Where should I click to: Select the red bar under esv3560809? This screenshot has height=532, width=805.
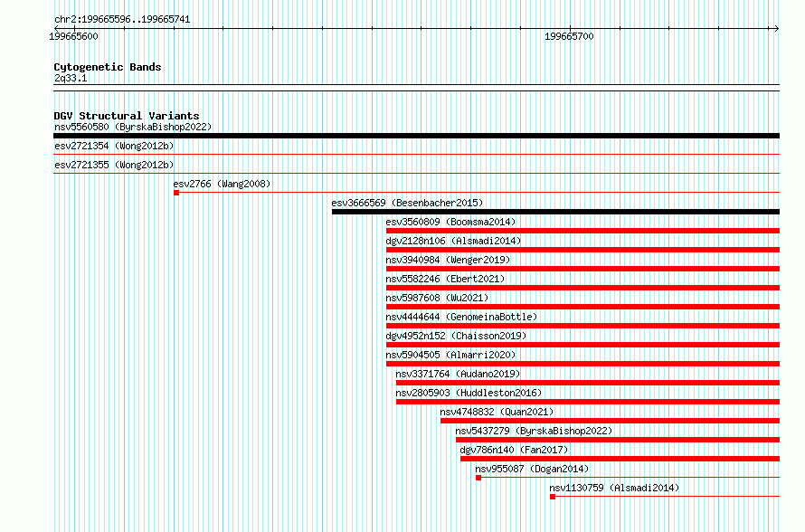point(582,231)
